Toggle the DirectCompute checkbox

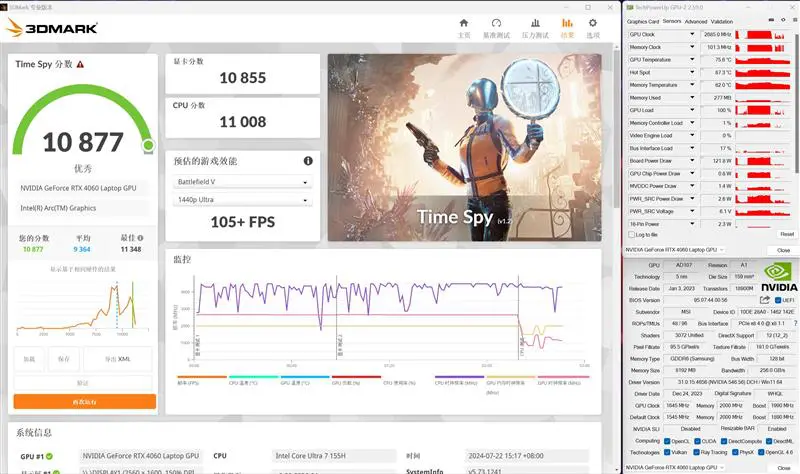tap(723, 441)
